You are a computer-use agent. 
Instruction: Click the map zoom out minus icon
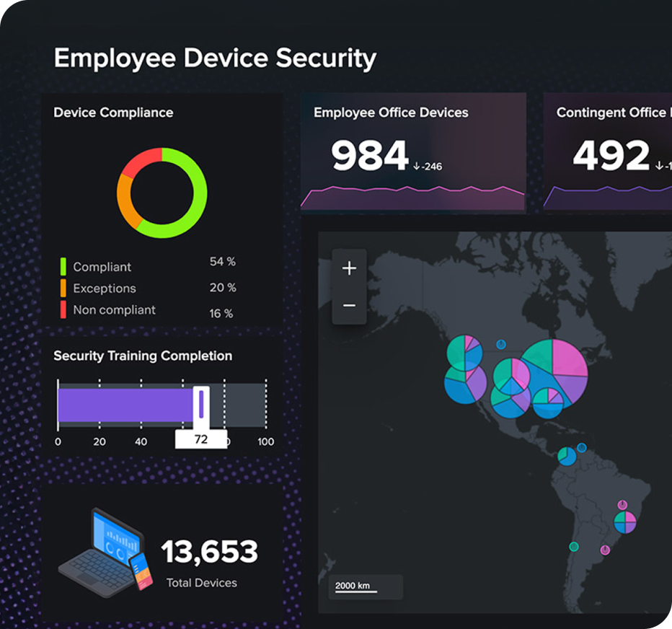tap(348, 305)
